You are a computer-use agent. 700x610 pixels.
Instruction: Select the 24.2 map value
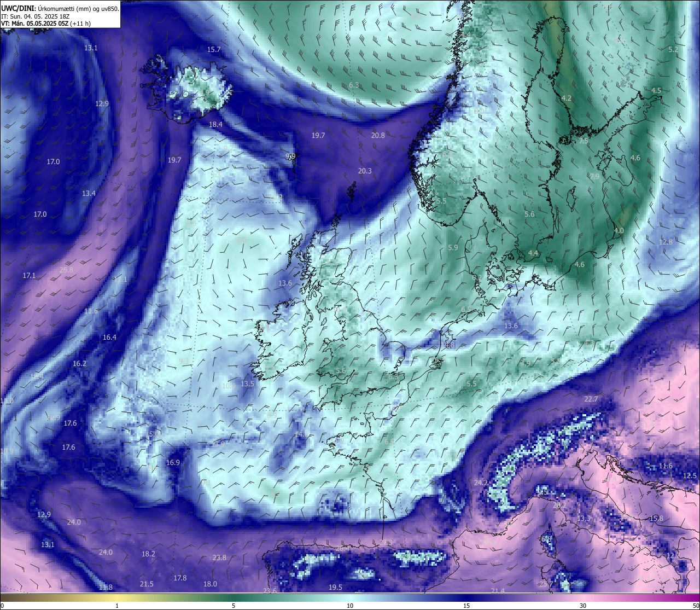coord(481,483)
